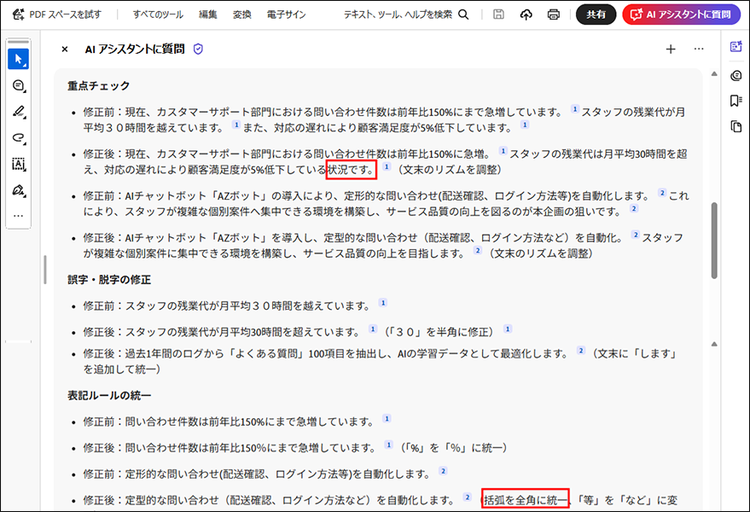This screenshot has width=750, height=512.
Task: Click citation 2 after 最適化します
Action: click(x=581, y=350)
